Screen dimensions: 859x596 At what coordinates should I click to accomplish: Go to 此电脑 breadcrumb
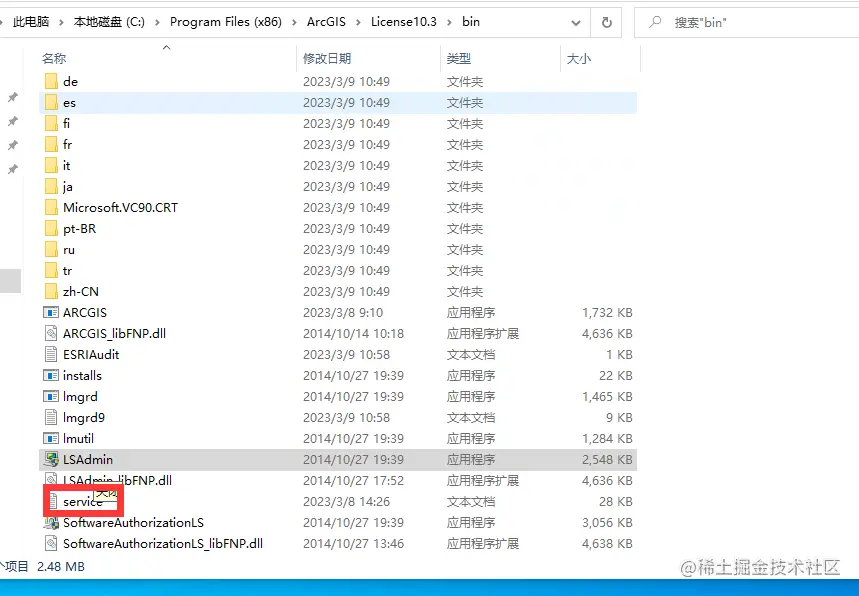pos(31,22)
